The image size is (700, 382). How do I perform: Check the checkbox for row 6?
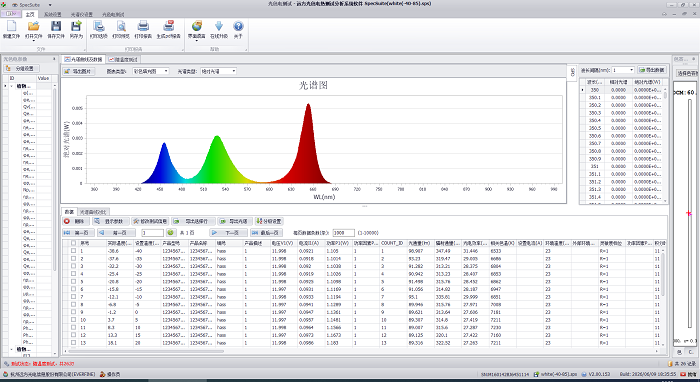tap(73, 289)
